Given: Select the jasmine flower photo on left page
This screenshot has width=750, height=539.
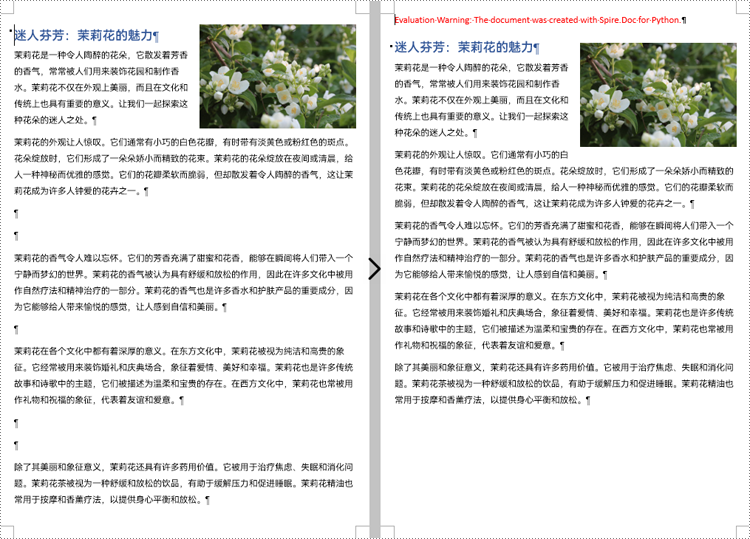Looking at the screenshot, I should 277,76.
